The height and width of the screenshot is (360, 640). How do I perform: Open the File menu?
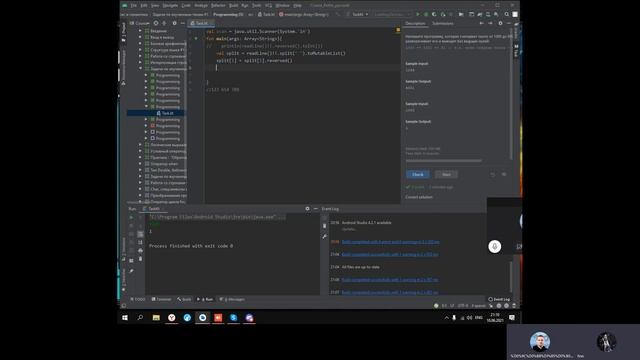click(x=133, y=5)
